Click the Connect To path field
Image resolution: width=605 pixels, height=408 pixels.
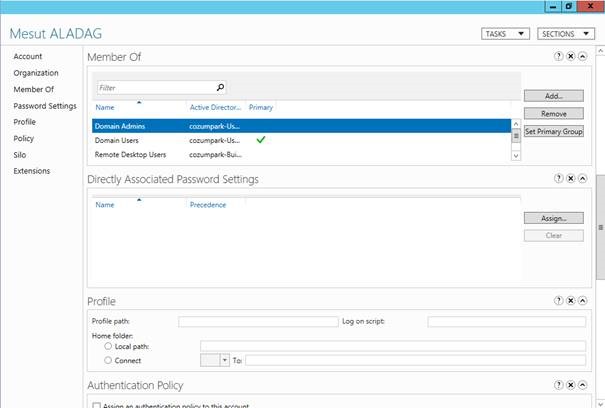[x=416, y=361]
